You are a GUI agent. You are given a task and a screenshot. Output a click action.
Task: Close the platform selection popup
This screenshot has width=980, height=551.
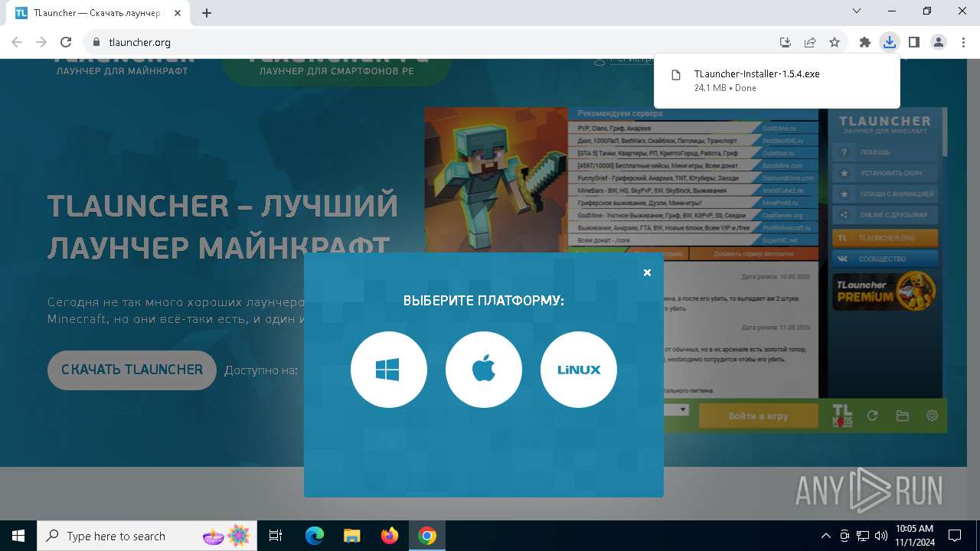[x=647, y=272]
